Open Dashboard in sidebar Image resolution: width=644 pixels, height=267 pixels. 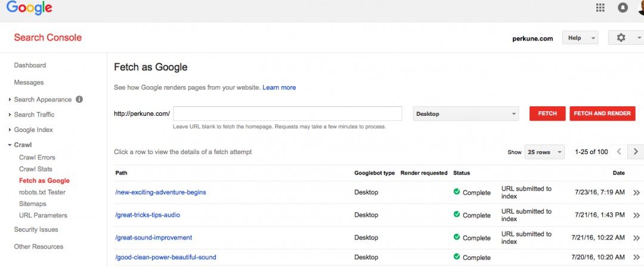30,65
